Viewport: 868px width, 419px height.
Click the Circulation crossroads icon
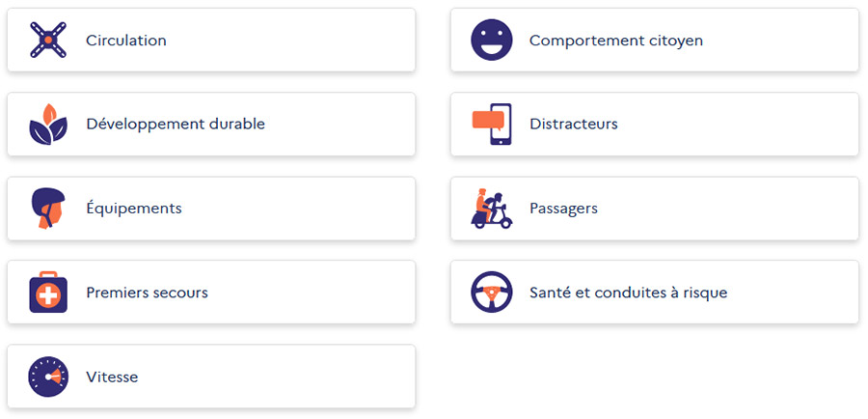(48, 41)
